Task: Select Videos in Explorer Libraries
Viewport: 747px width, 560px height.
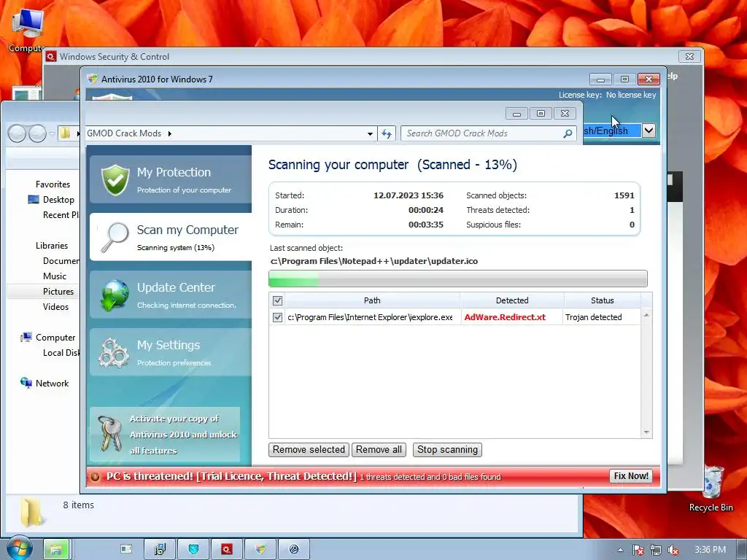Action: click(55, 307)
